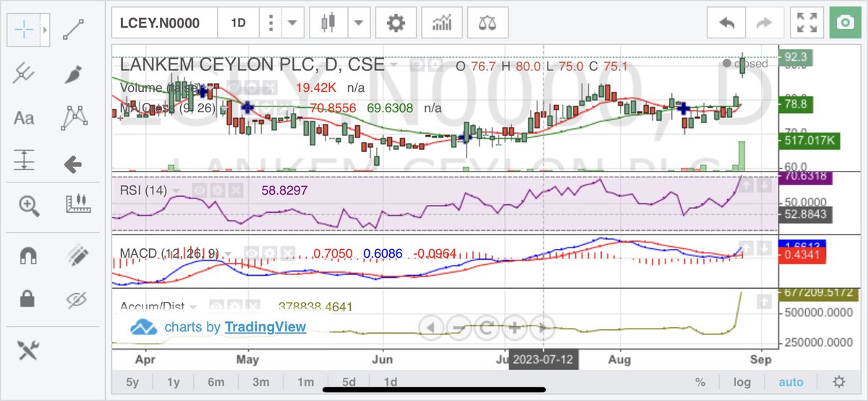
Task: Move the MACD pane up
Action: (747, 249)
